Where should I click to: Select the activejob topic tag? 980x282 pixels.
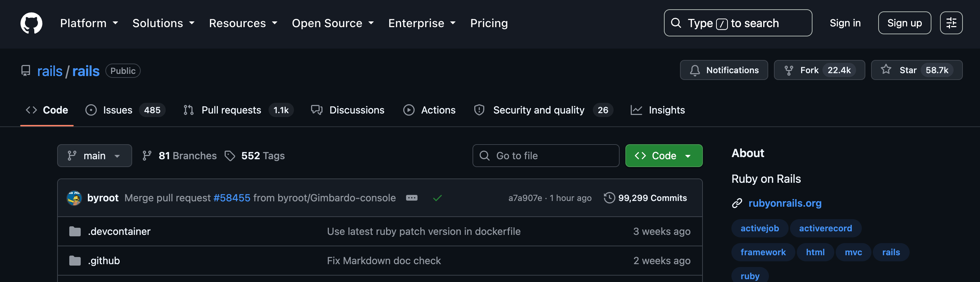click(x=760, y=228)
